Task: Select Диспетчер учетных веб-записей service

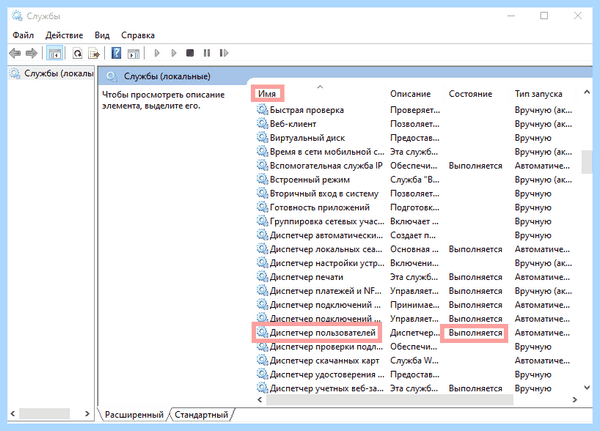Action: coord(326,389)
